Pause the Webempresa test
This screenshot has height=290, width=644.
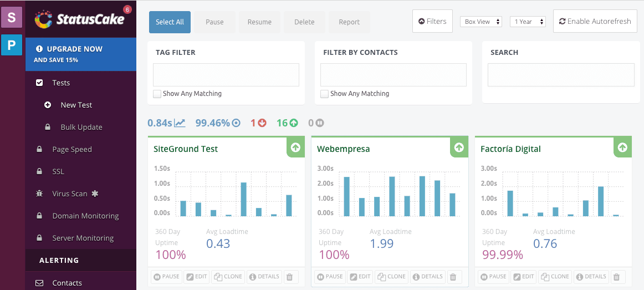coord(330,277)
